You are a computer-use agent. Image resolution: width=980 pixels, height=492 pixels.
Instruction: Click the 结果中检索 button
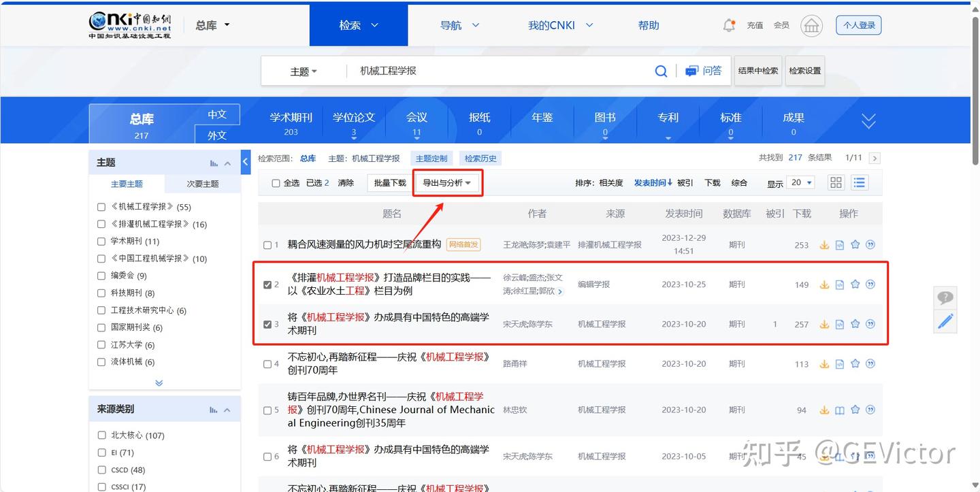point(758,71)
